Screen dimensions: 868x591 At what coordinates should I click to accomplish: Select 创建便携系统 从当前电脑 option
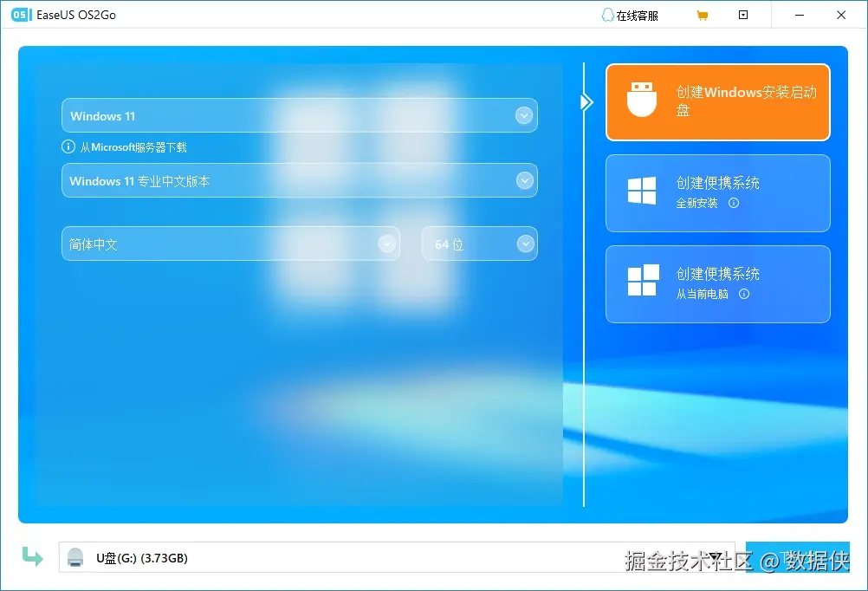(718, 283)
